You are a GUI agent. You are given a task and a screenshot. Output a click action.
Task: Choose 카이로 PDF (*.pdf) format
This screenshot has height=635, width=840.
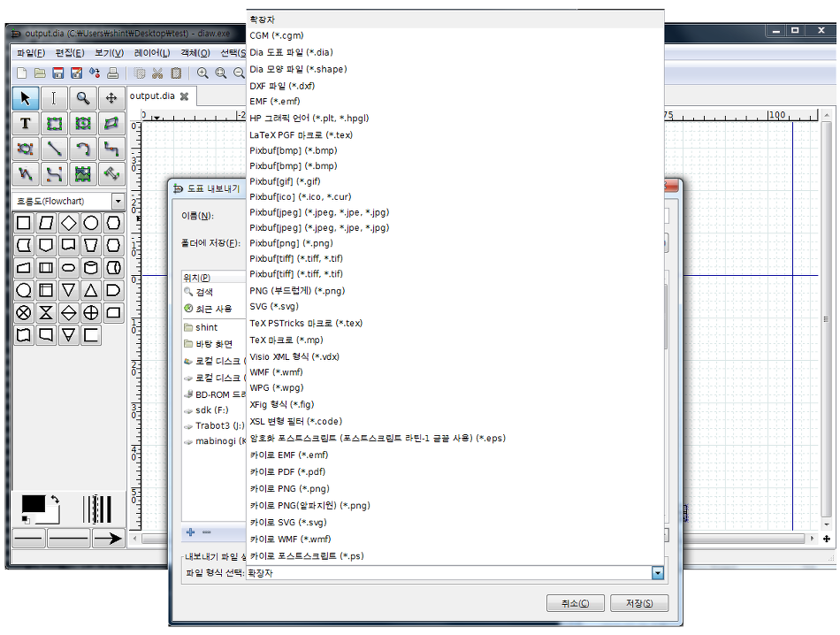pyautogui.click(x=454, y=471)
